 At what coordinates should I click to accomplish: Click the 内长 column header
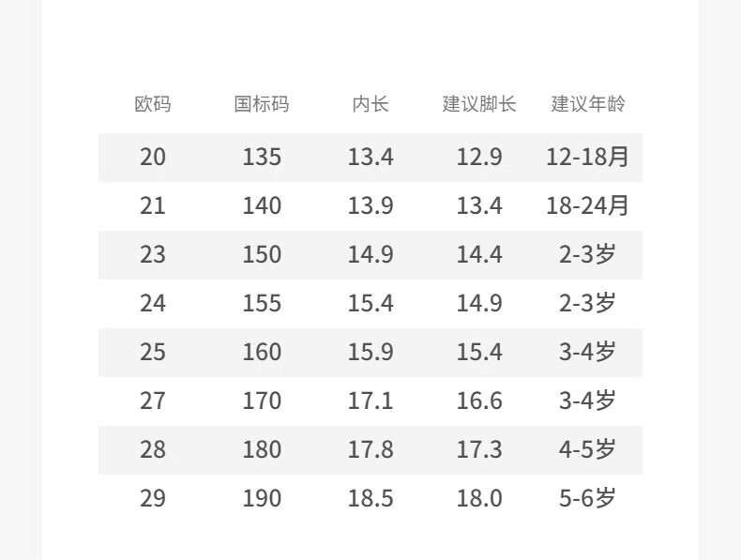(370, 104)
